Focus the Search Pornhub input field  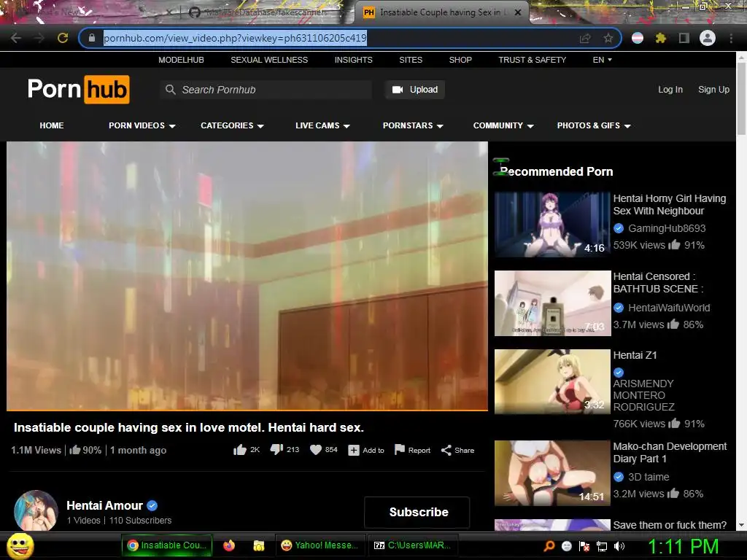click(266, 90)
